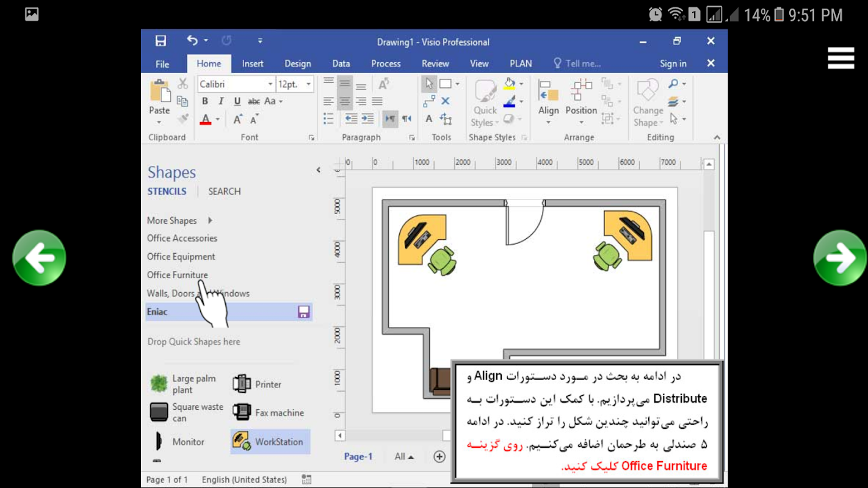Toggle bold formatting

tap(205, 101)
